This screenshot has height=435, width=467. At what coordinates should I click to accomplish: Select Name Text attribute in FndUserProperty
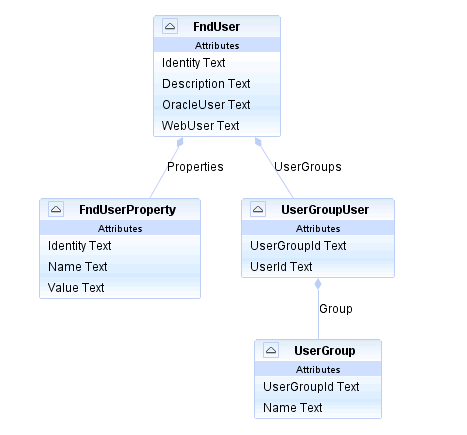point(120,267)
